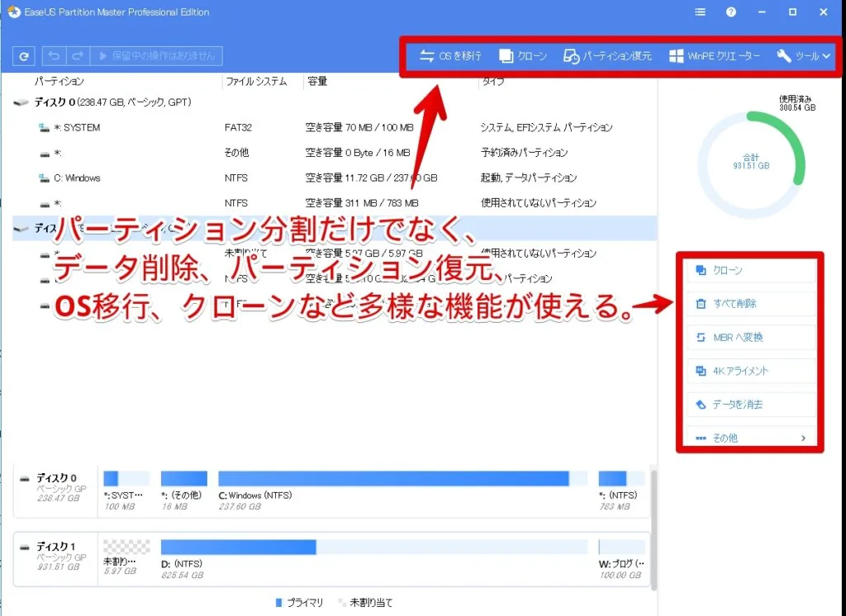
Task: Click the refresh disk information icon
Action: tap(24, 56)
